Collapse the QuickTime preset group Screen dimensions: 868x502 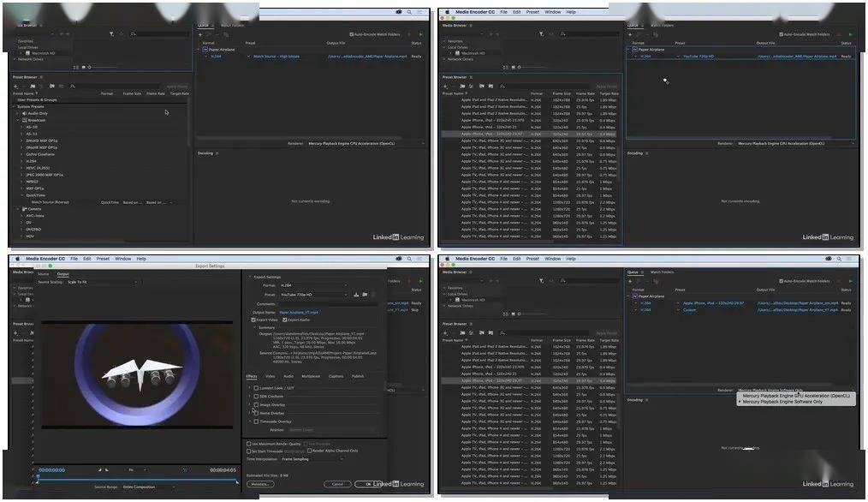tap(23, 195)
